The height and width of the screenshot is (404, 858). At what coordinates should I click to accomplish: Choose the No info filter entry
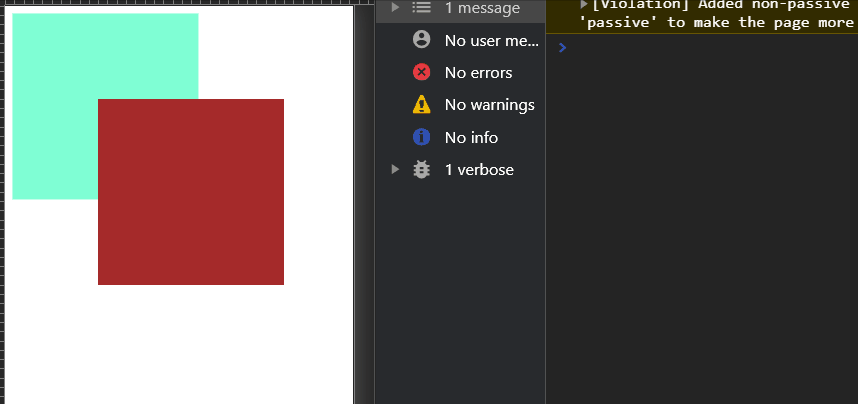click(x=461, y=137)
